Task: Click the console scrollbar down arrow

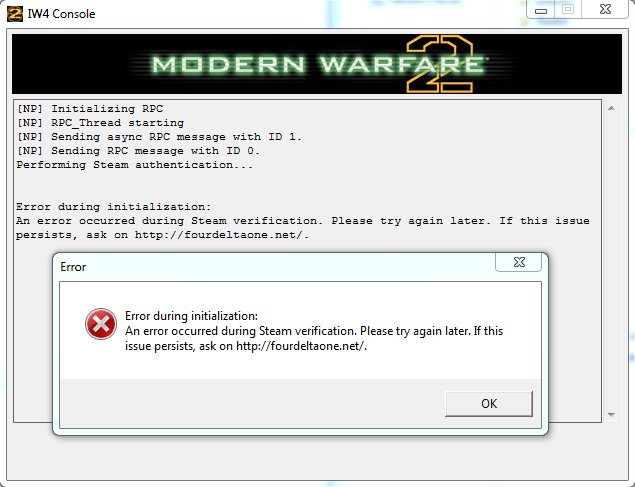Action: pos(612,415)
